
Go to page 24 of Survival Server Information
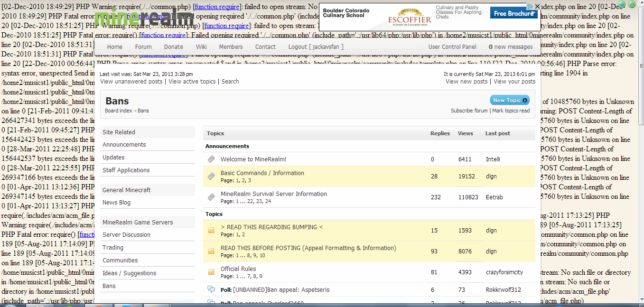[268, 201]
